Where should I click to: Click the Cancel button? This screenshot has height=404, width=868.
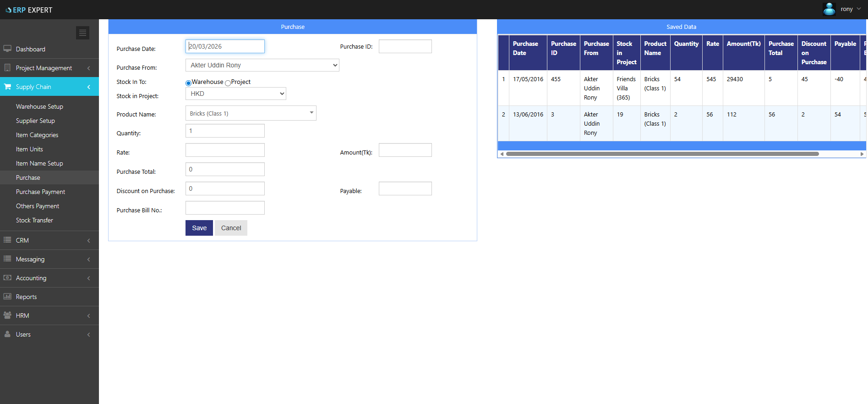(x=231, y=228)
